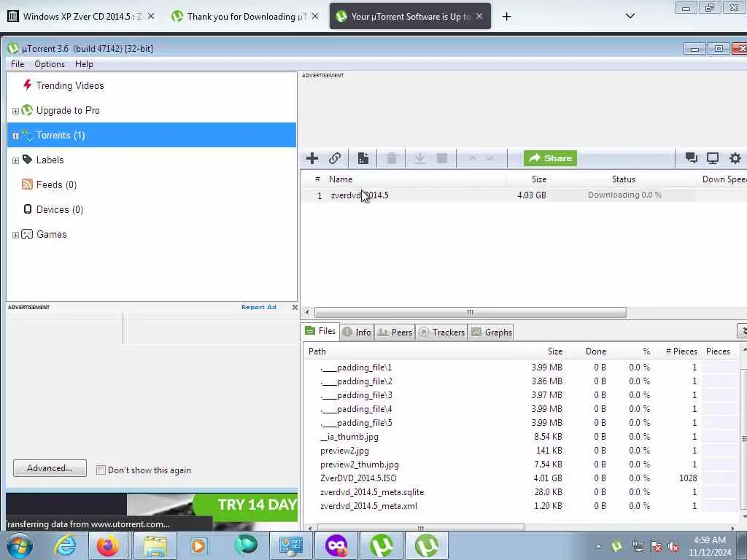Sort torrents by Size column header
Screen dimensions: 747x560
click(539, 179)
